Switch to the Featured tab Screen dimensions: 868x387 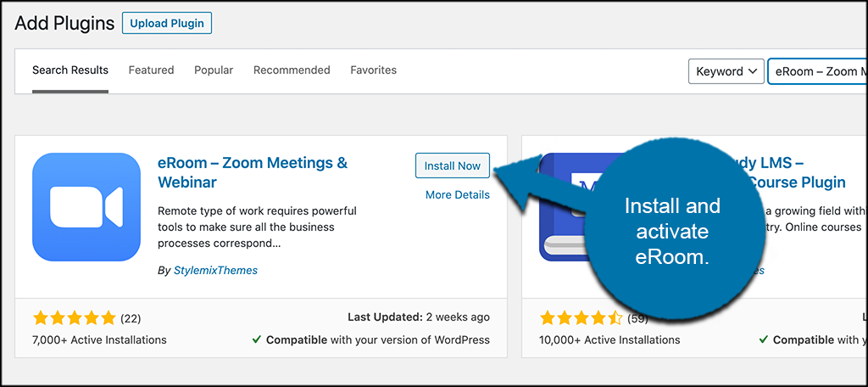(x=151, y=70)
